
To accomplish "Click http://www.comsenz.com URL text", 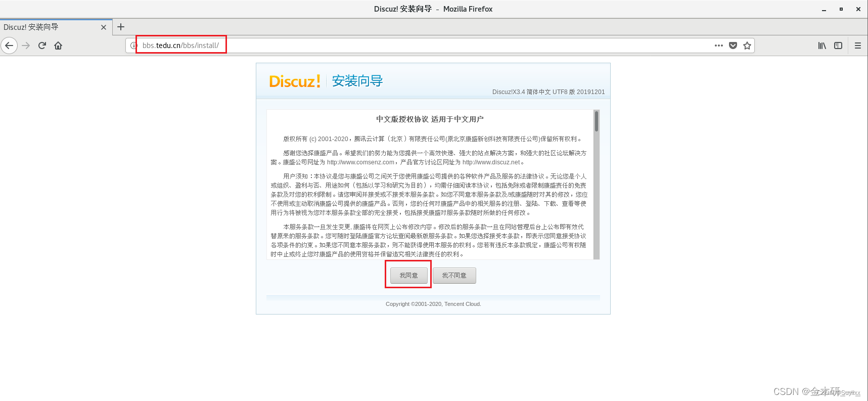I will tap(360, 162).
